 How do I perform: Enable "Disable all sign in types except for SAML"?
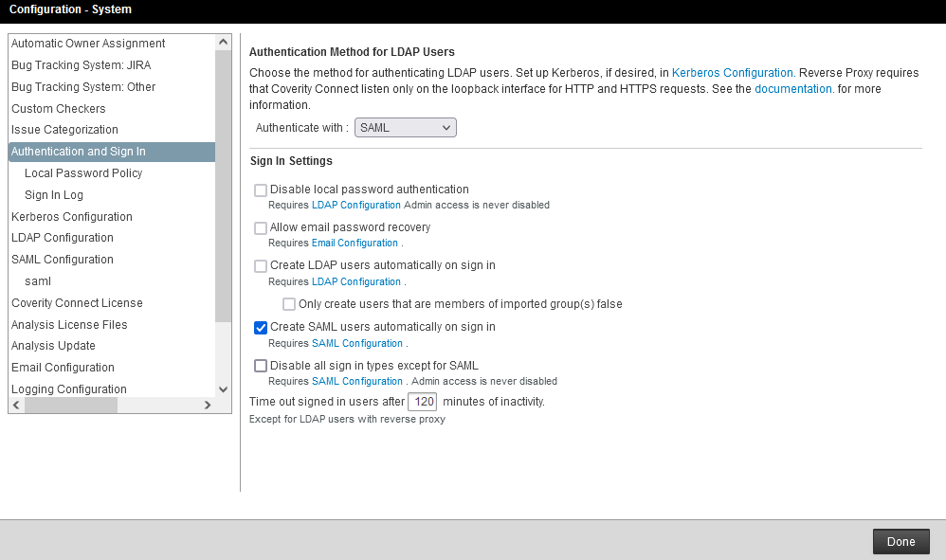pyautogui.click(x=261, y=366)
